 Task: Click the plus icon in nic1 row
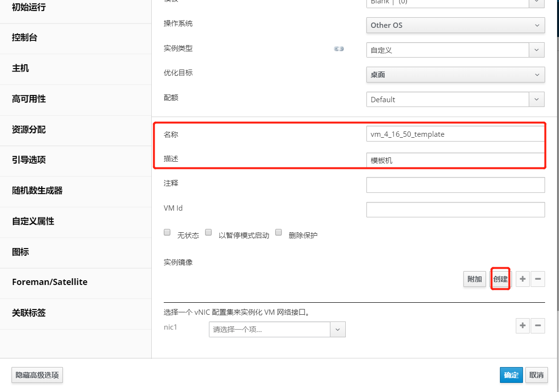pyautogui.click(x=523, y=326)
